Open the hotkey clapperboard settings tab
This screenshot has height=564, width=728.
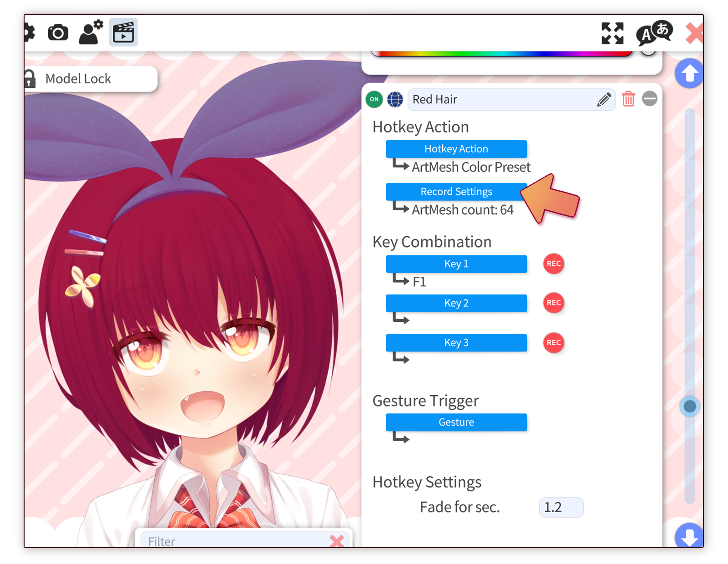tap(123, 32)
